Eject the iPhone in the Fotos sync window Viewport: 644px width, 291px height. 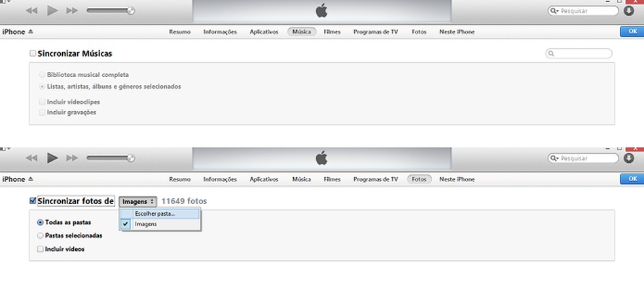click(31, 179)
